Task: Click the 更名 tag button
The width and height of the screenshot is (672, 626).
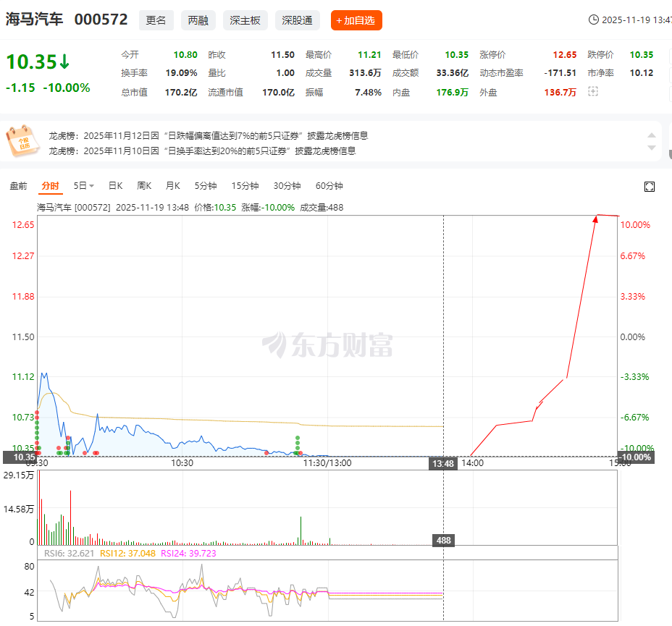Action: click(x=156, y=20)
